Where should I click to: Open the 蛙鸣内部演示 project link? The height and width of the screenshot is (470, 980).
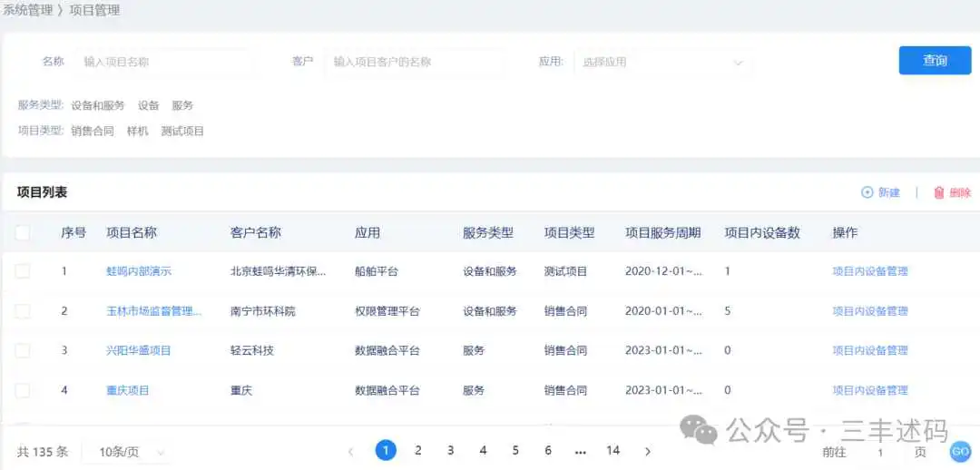coord(139,271)
